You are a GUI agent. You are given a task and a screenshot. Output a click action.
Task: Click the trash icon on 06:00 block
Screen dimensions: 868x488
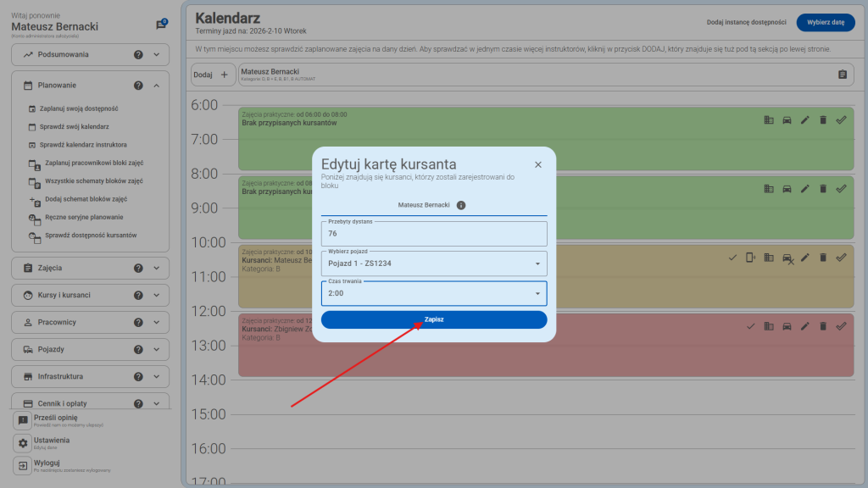click(823, 120)
